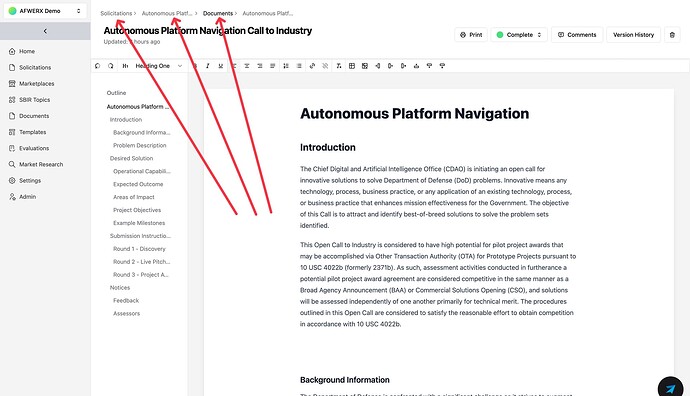Justify the text alignment
Image resolution: width=690 pixels, height=396 pixels.
pyautogui.click(x=272, y=66)
